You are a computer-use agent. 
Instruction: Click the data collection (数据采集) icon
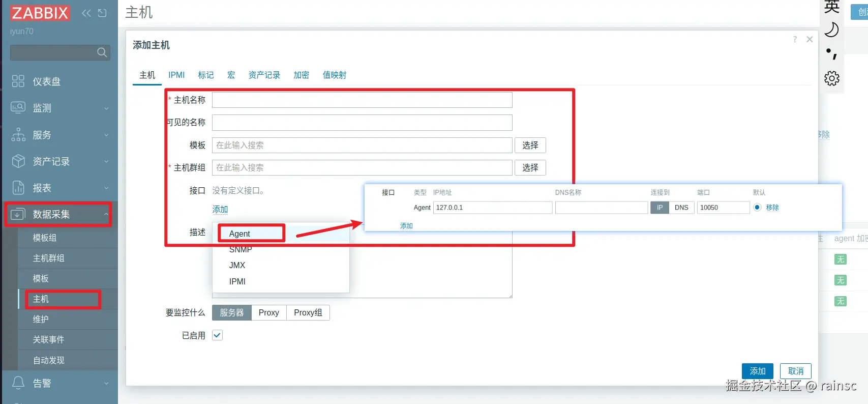[x=18, y=214]
